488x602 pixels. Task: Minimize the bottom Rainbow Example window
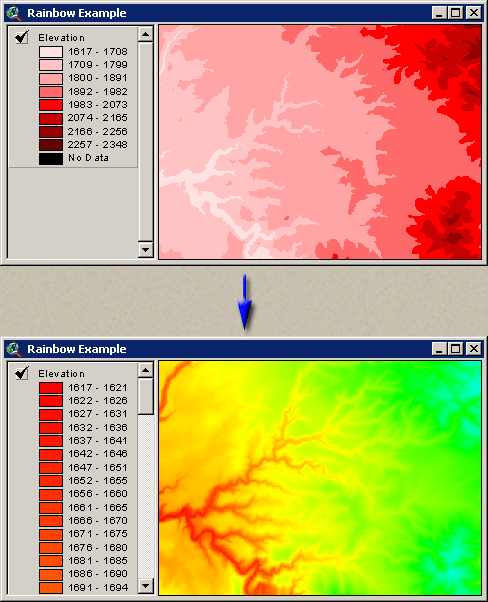coord(439,349)
